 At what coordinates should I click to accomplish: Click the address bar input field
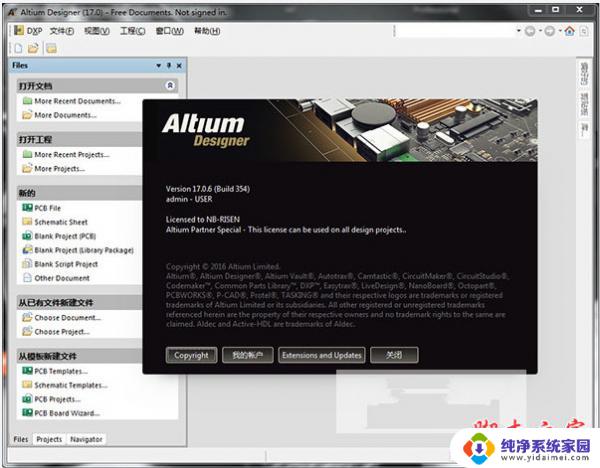[455, 31]
